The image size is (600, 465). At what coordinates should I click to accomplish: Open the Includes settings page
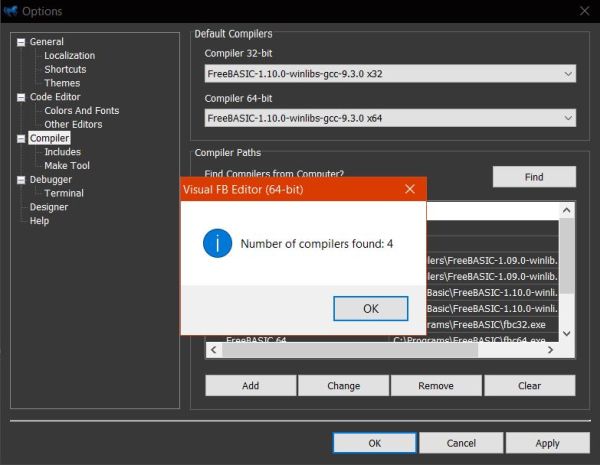click(x=62, y=152)
